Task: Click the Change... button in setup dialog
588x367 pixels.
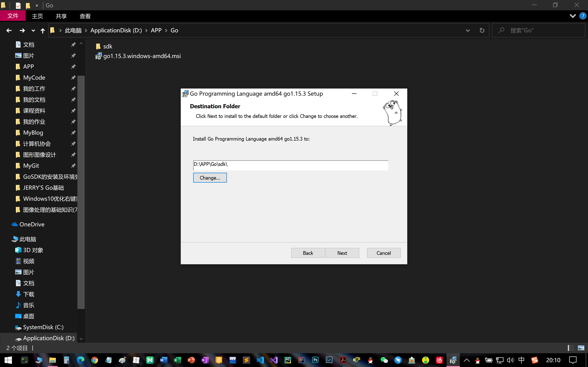Action: 210,178
